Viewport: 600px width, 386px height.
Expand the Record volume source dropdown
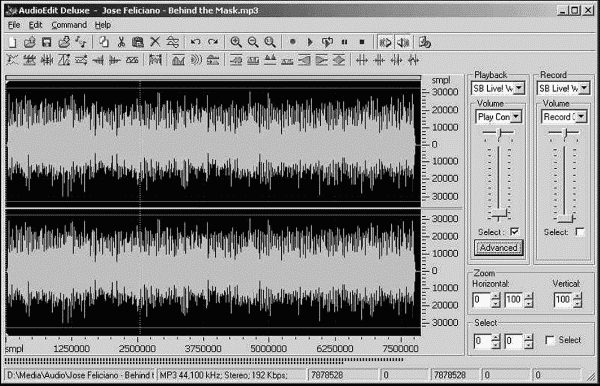[x=581, y=117]
